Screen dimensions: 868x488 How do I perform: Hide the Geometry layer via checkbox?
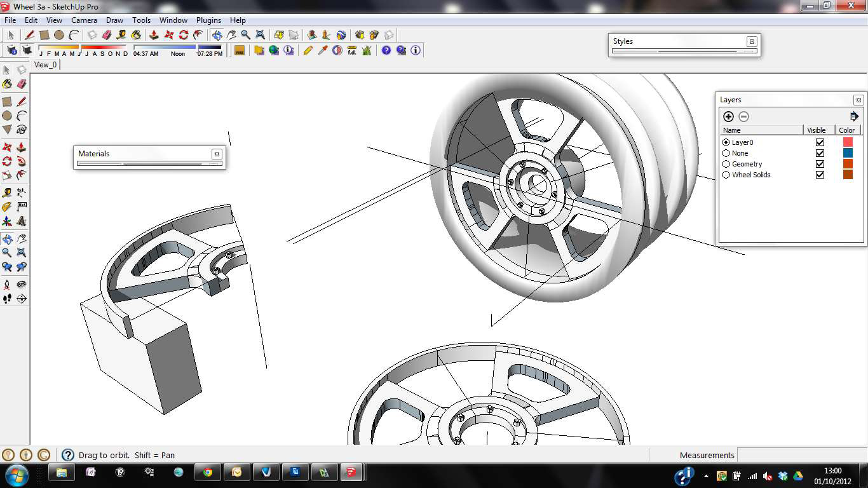(x=820, y=164)
